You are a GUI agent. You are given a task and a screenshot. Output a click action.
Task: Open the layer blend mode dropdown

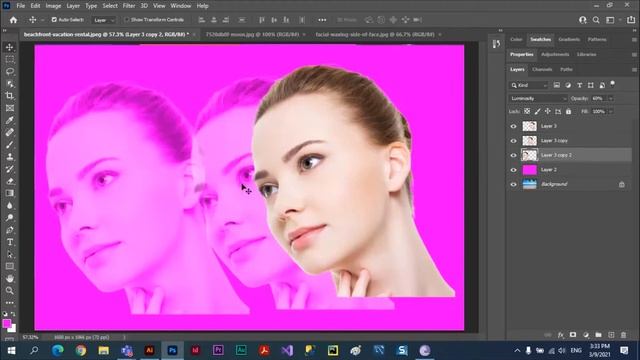coord(538,98)
